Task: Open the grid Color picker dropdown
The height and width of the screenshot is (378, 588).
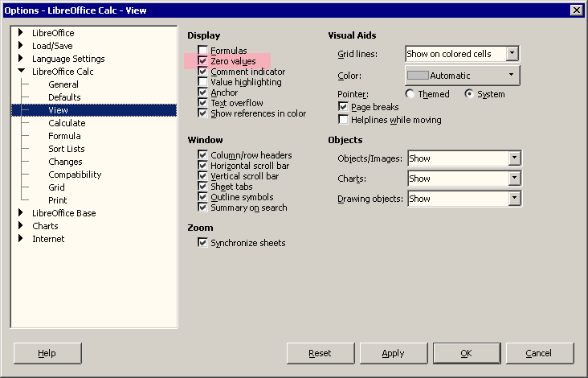Action: [463, 76]
